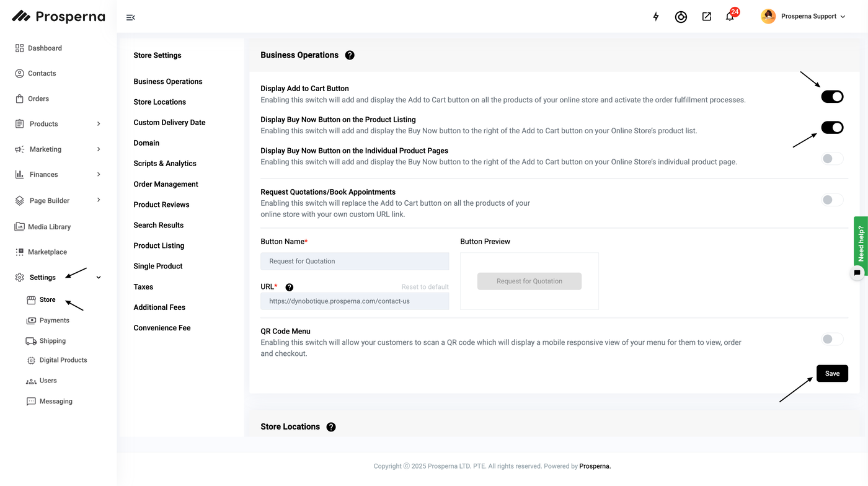Turn on the QR Code Menu switch

point(832,339)
